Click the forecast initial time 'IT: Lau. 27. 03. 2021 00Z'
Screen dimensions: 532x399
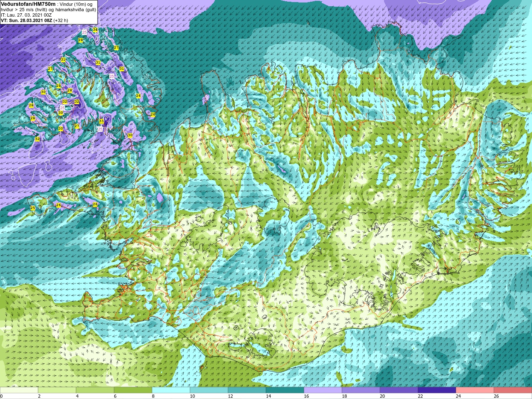(26, 15)
